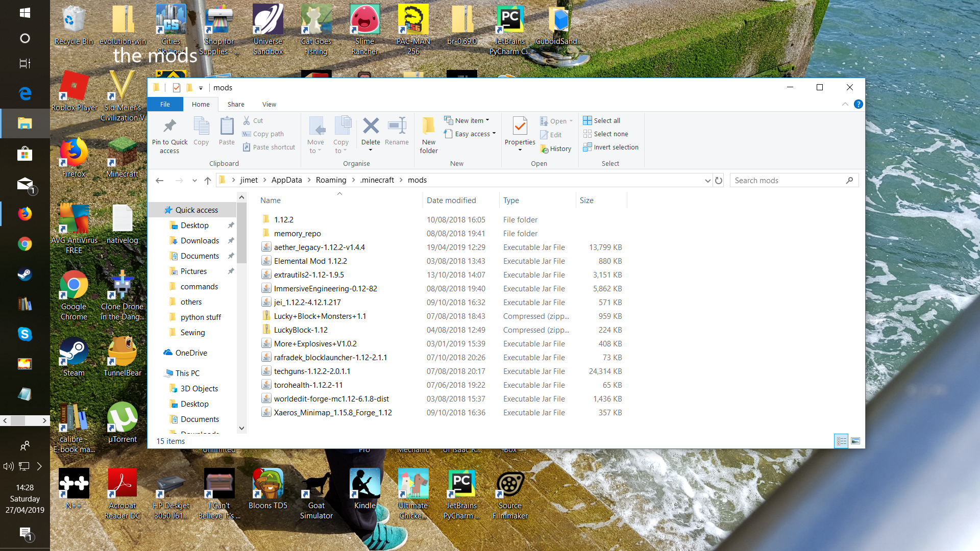The width and height of the screenshot is (980, 551).
Task: Click the Delete icon in the ribbon
Action: point(371,126)
